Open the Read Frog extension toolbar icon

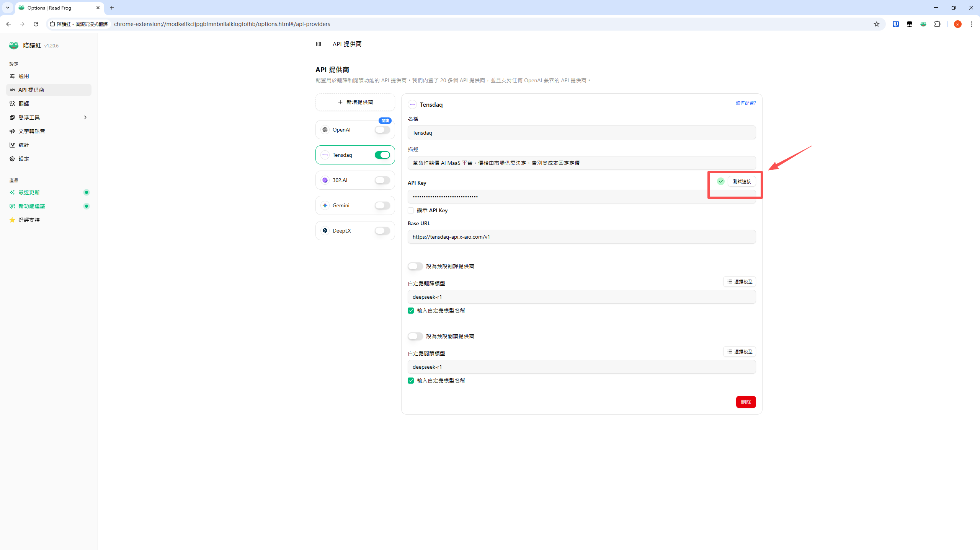click(923, 24)
